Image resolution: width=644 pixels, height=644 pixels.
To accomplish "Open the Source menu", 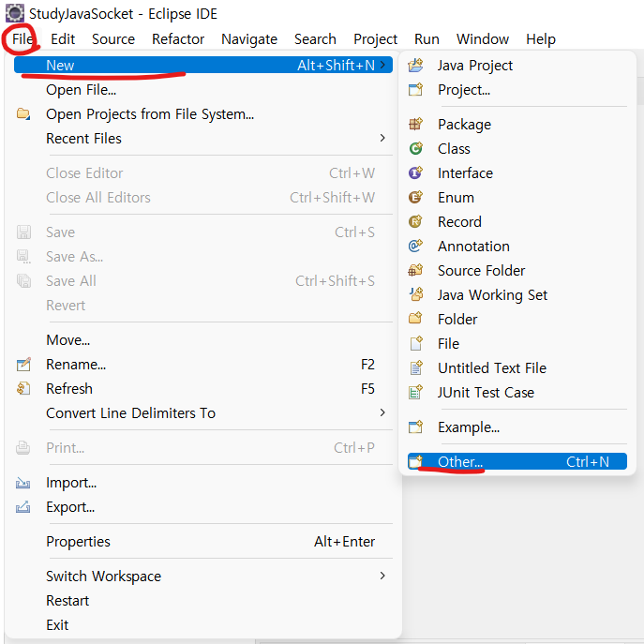I will pyautogui.click(x=113, y=39).
